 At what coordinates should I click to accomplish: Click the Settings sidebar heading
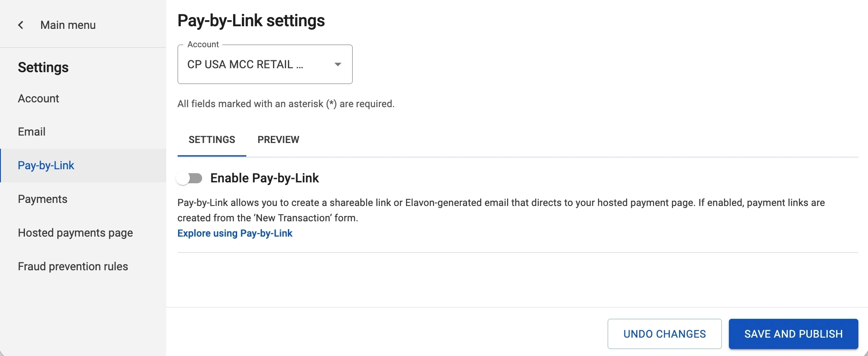click(43, 67)
